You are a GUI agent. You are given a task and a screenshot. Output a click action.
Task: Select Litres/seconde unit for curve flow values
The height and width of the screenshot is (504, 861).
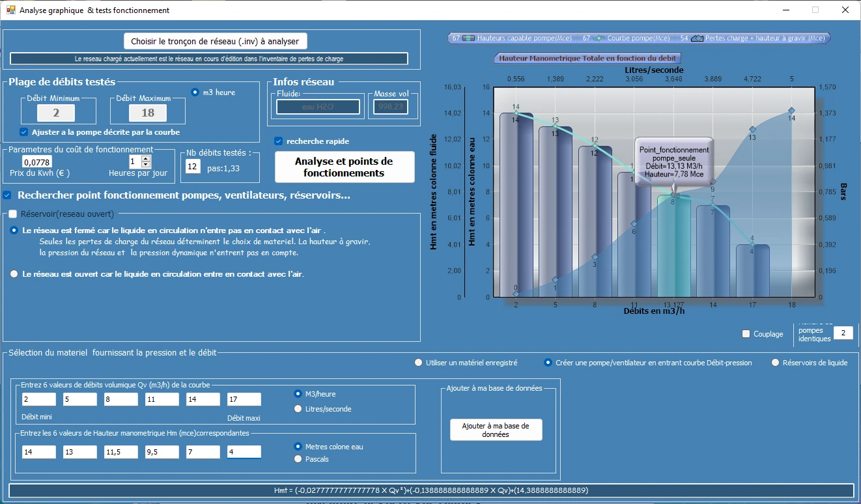[298, 409]
